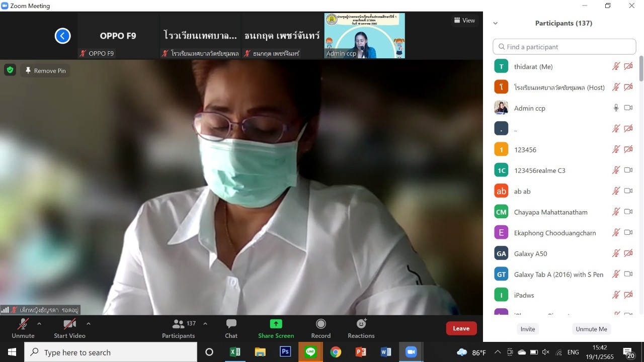Open the View layout menu
Image resolution: width=644 pixels, height=362 pixels.
[x=464, y=20]
